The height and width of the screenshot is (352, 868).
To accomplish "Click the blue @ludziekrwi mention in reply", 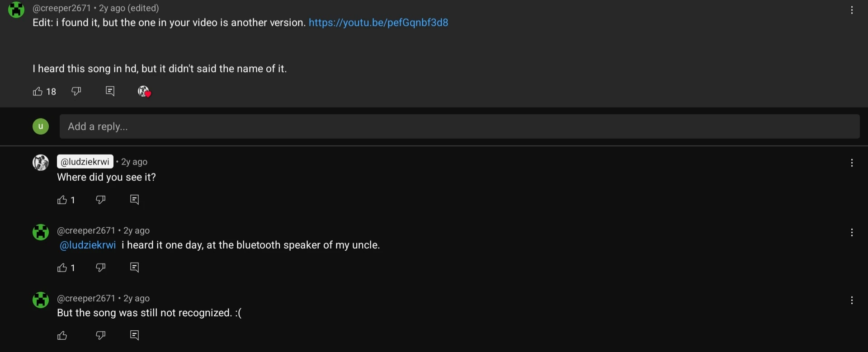I will pos(88,245).
